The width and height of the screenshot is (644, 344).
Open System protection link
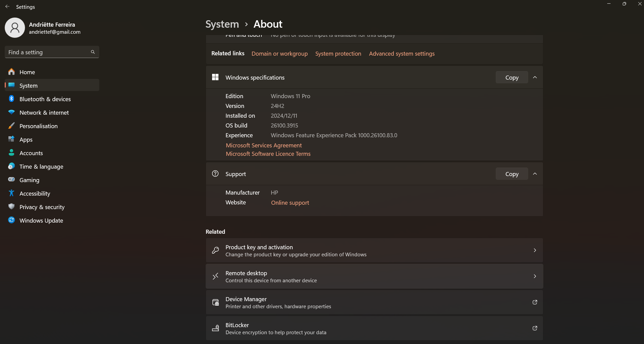[x=338, y=54]
